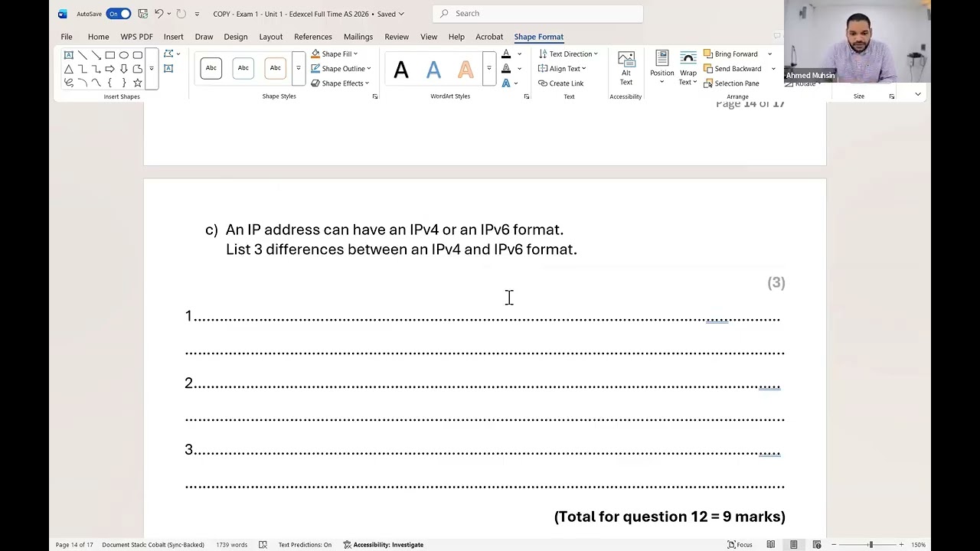This screenshot has width=980, height=551.
Task: Select the 5-Point Star shape
Action: [138, 83]
